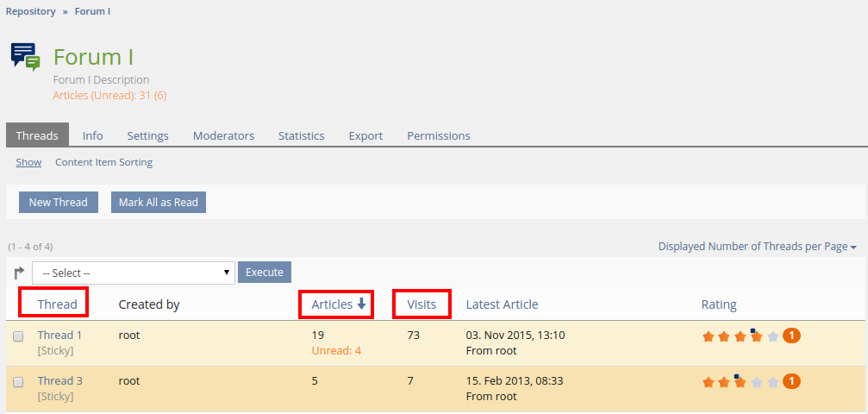Click the sort arrow beside Articles

click(361, 304)
